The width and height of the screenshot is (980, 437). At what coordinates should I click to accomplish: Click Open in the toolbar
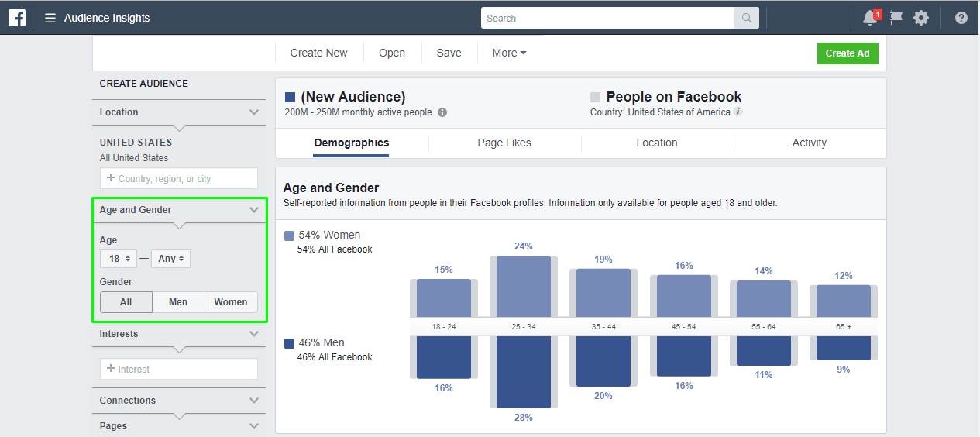[392, 53]
